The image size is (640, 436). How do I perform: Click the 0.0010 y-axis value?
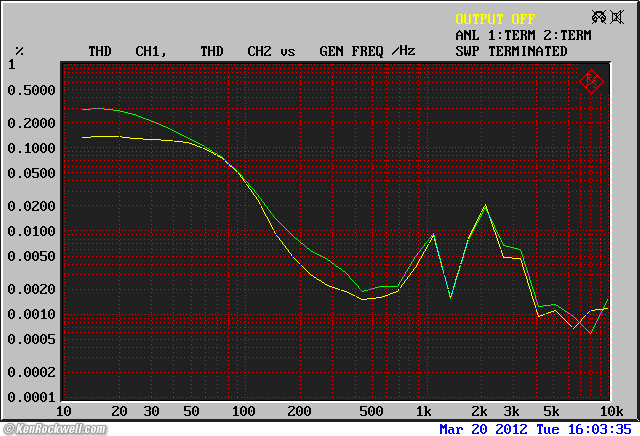click(31, 314)
